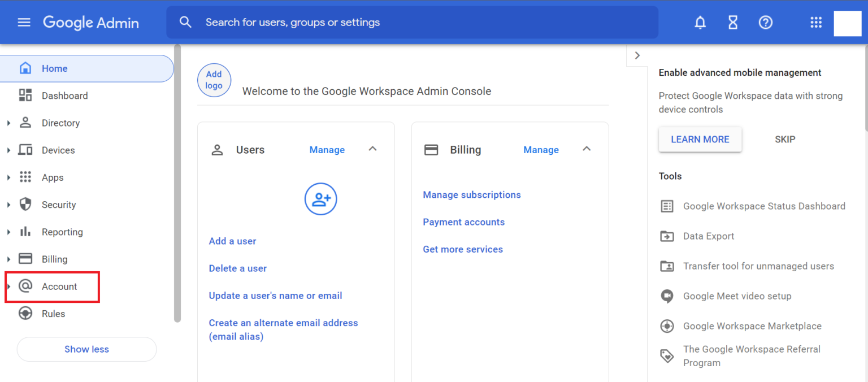Collapse the Billing card
The height and width of the screenshot is (382, 868).
587,149
